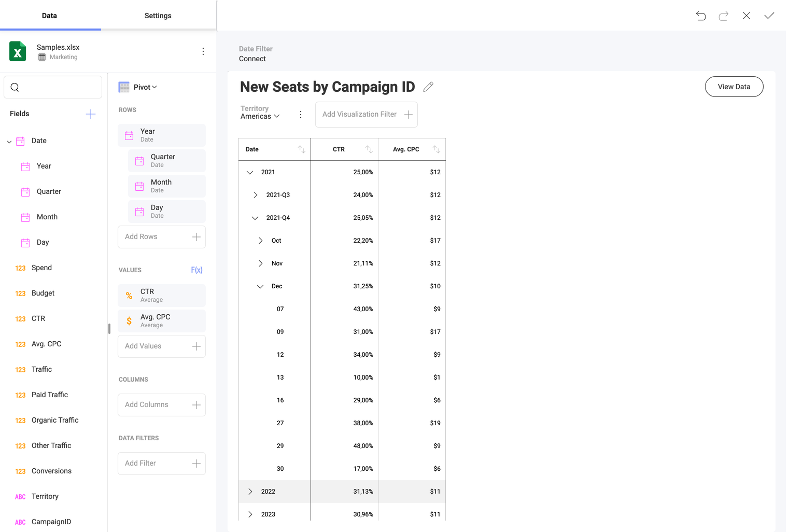
Task: Click the redo arrow icon
Action: (724, 16)
